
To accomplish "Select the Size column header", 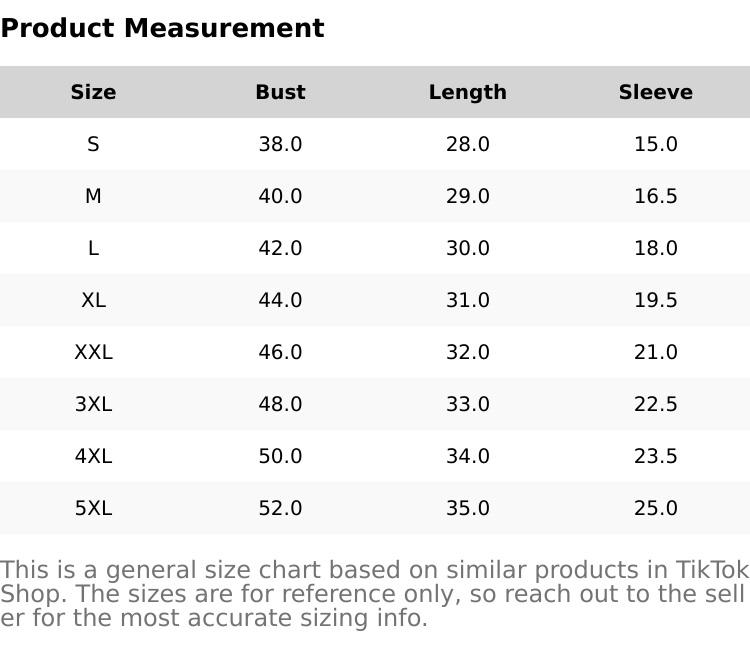I will [93, 92].
